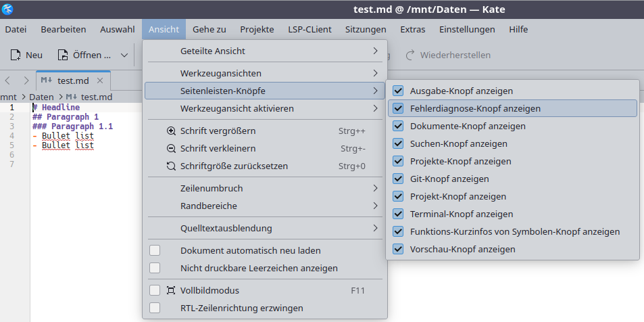Open the Datei menu
This screenshot has width=644, height=322.
pos(16,30)
